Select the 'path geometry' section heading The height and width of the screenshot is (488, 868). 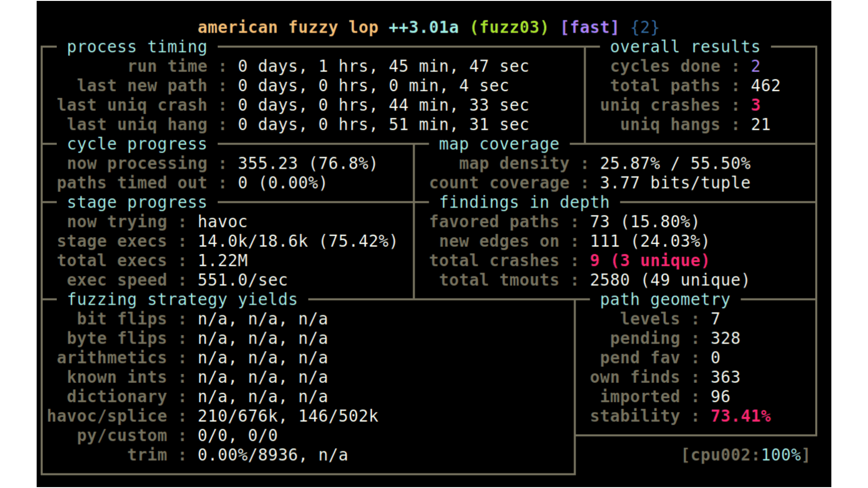point(665,300)
